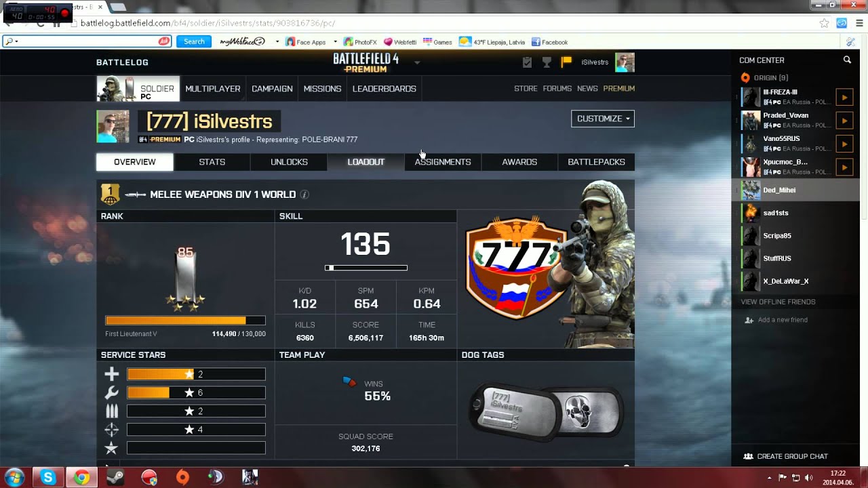Open the Origin icon in the taskbar
The width and height of the screenshot is (868, 488).
point(182,478)
